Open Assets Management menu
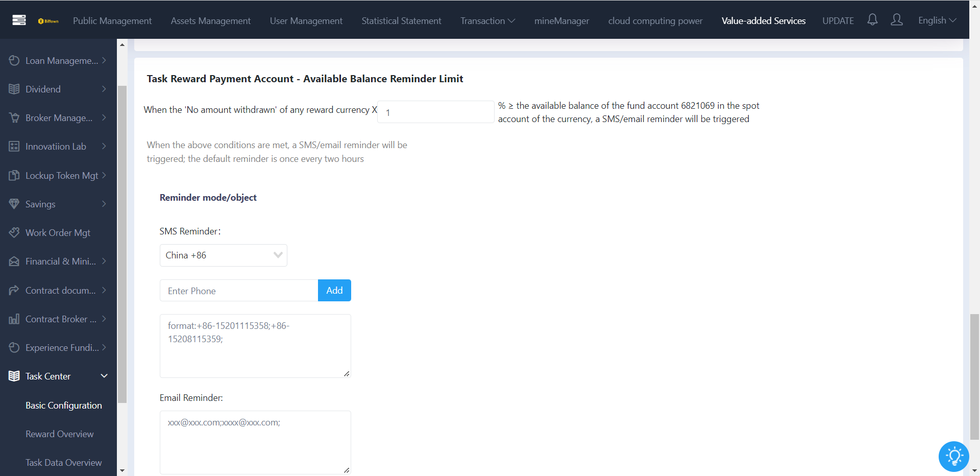This screenshot has width=980, height=476. 211,20
